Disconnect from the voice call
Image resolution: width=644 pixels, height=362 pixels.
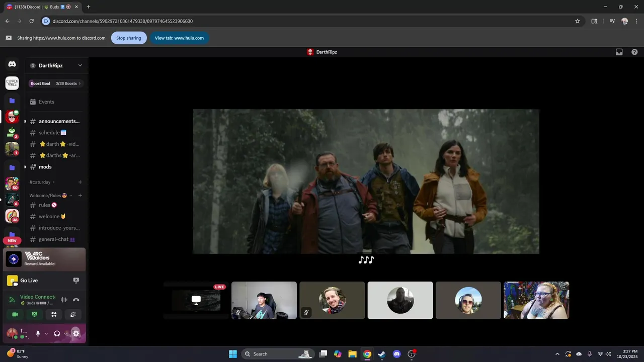pyautogui.click(x=76, y=300)
